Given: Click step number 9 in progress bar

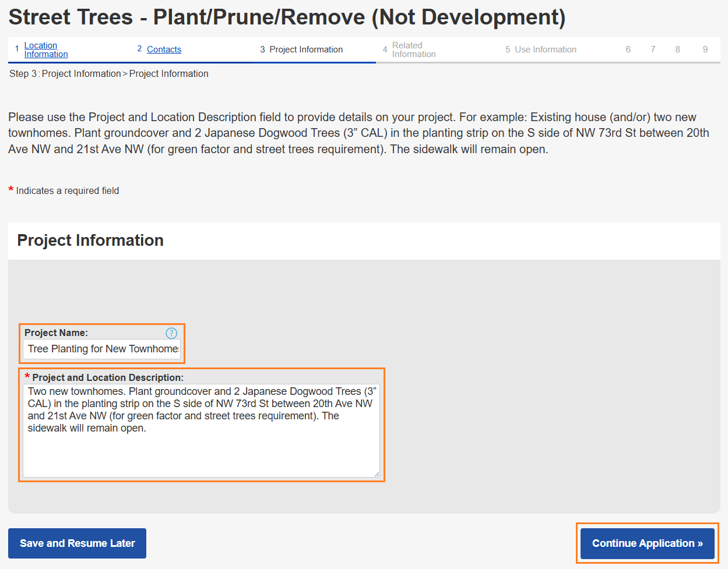Looking at the screenshot, I should pyautogui.click(x=705, y=50).
